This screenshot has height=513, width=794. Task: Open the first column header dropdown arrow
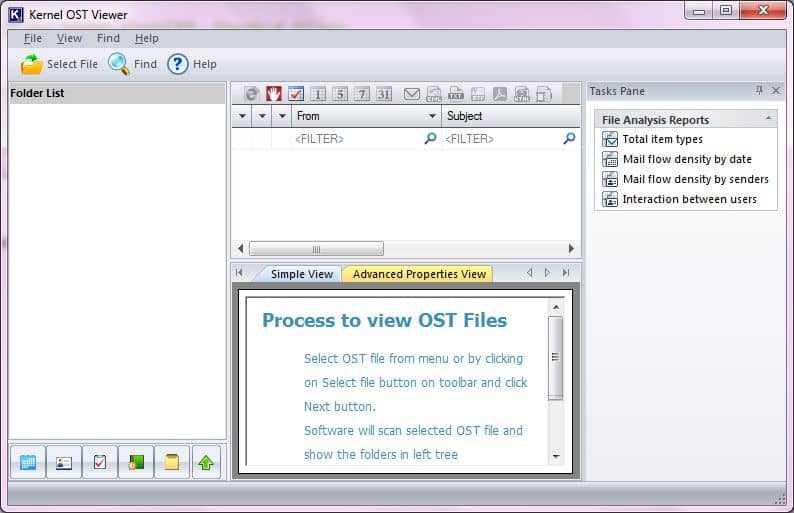click(243, 116)
